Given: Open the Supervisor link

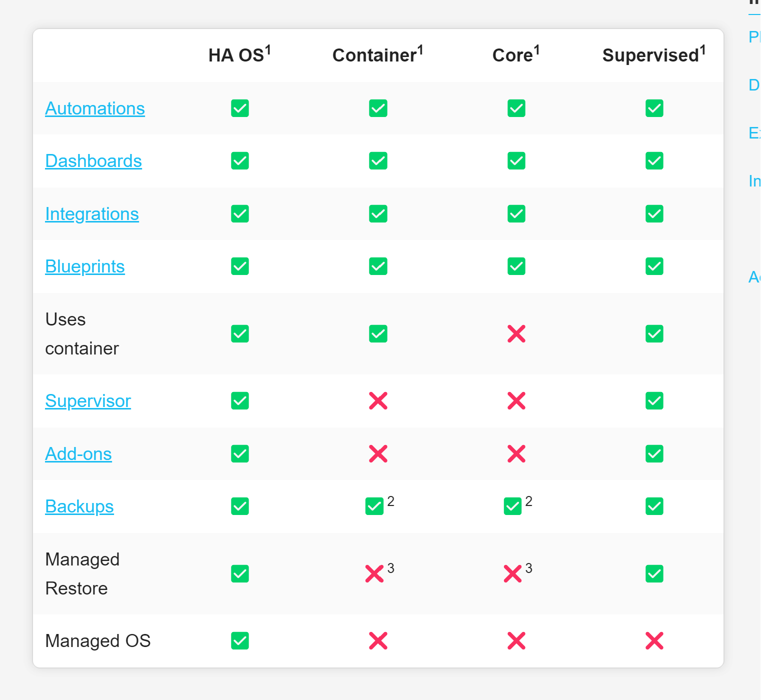Looking at the screenshot, I should (x=88, y=401).
